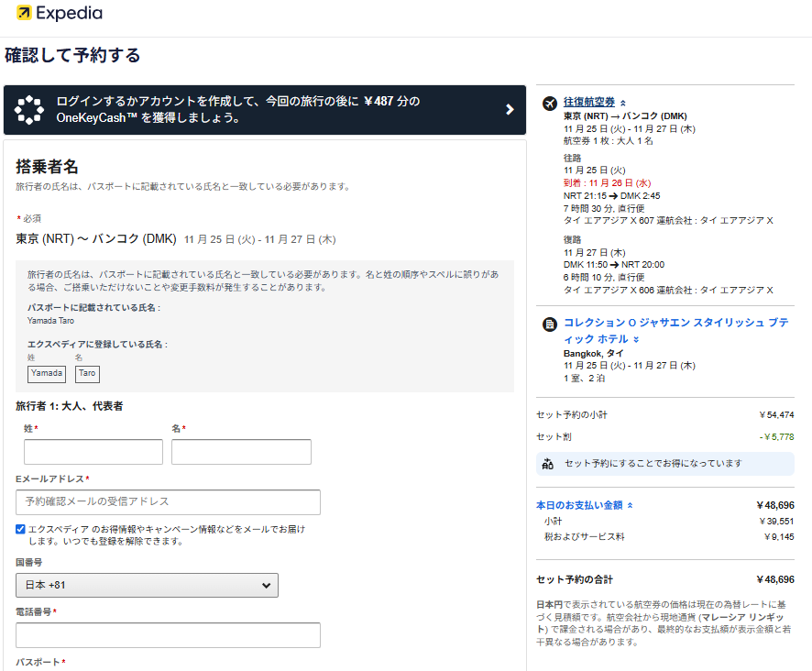Open the 国番号 dropdown showing 日本 +81
Viewport: 812px width, 671px height.
tap(147, 585)
